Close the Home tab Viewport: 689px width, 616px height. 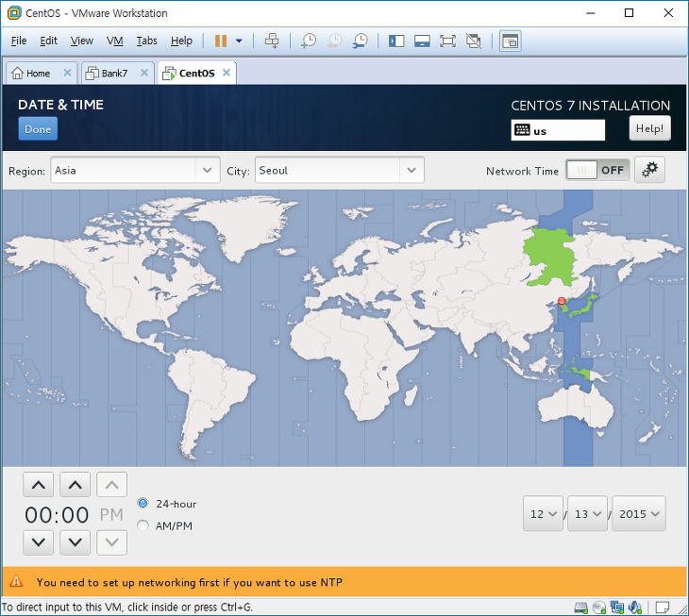click(67, 73)
